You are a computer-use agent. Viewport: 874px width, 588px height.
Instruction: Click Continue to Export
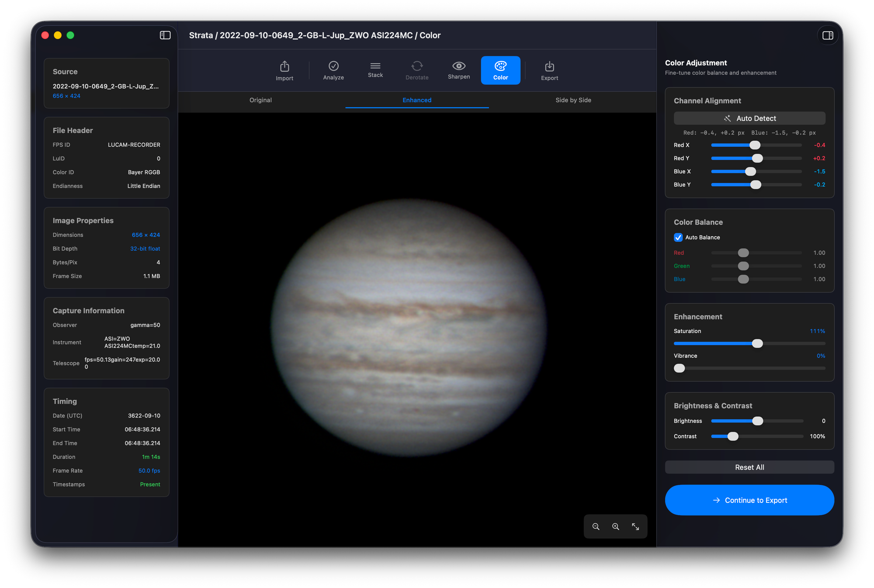click(x=749, y=500)
